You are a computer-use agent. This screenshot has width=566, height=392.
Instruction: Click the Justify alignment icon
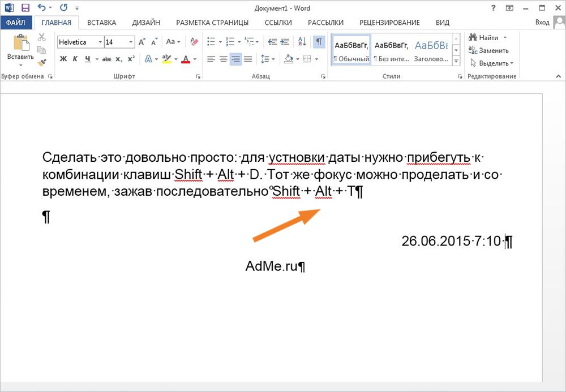(247, 59)
